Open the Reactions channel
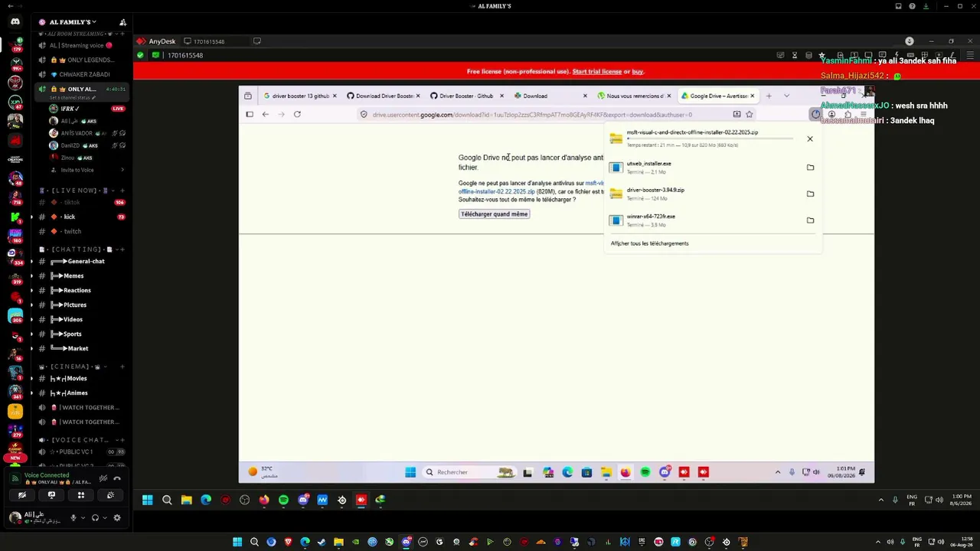980x551 pixels. click(80, 290)
